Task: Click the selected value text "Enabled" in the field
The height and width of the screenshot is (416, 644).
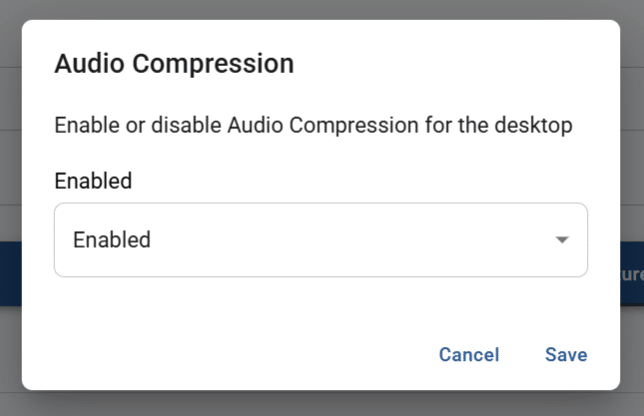Action: click(x=112, y=240)
